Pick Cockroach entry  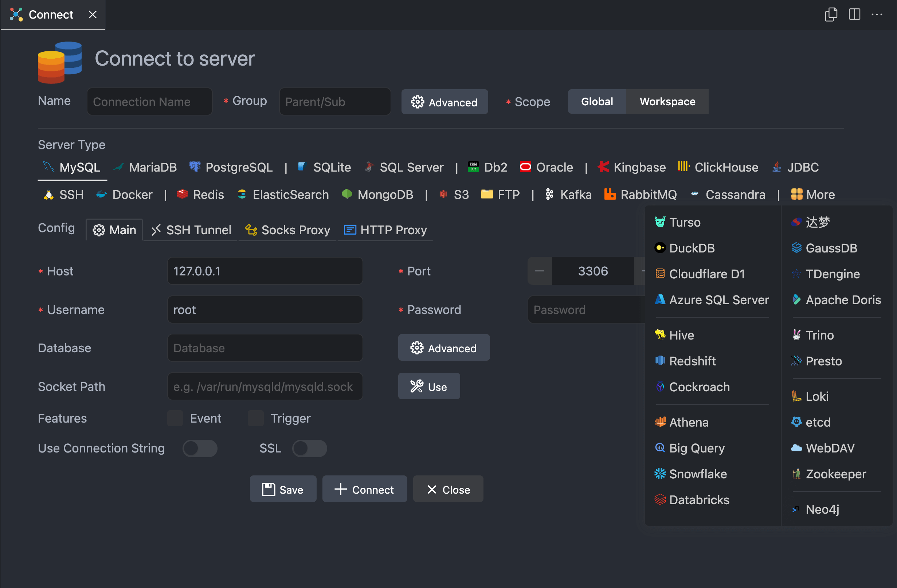pos(692,387)
